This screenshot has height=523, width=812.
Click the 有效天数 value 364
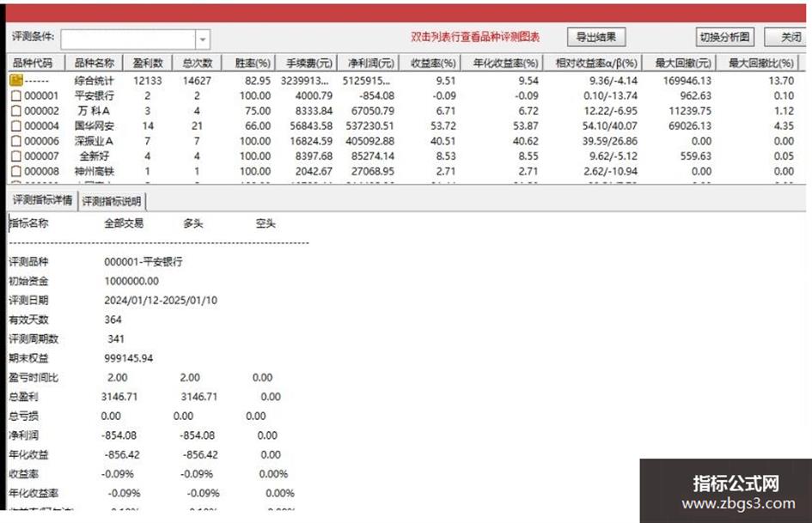(x=113, y=319)
